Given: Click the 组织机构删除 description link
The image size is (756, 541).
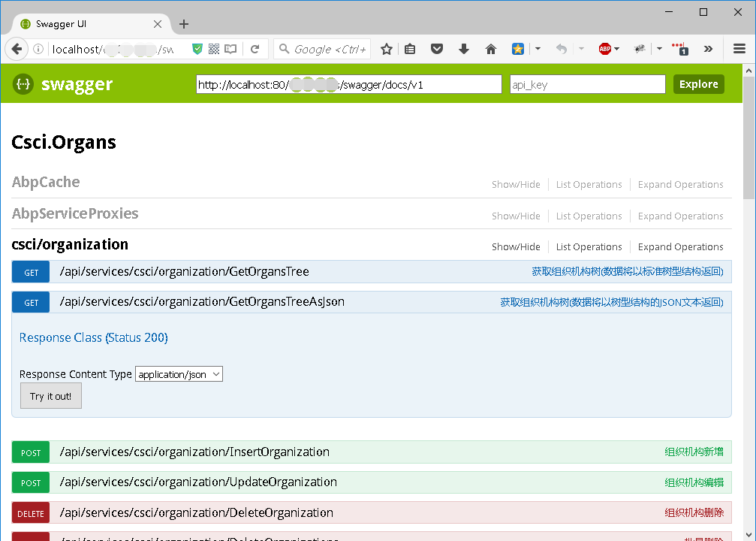Looking at the screenshot, I should 694,512.
